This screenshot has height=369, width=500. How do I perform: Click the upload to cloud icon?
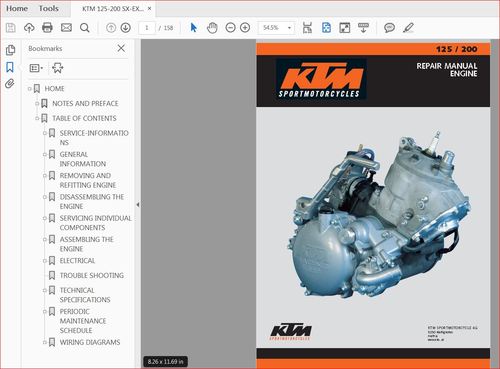[29, 28]
